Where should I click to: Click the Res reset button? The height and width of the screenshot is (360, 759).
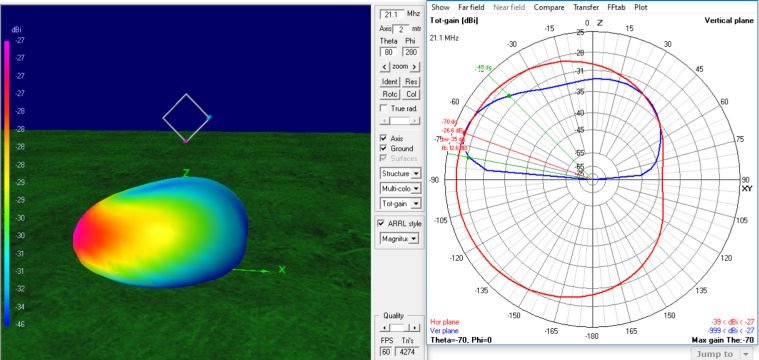[411, 82]
